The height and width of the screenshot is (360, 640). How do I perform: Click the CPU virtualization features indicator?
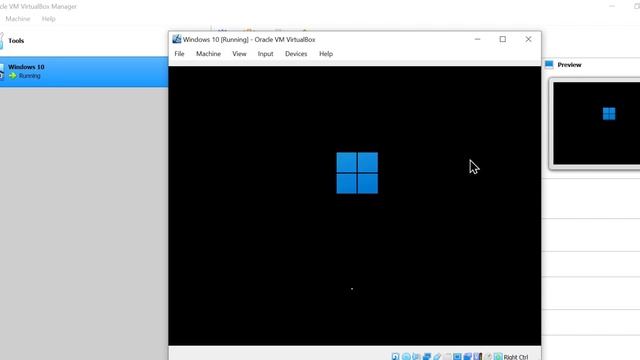click(478, 357)
